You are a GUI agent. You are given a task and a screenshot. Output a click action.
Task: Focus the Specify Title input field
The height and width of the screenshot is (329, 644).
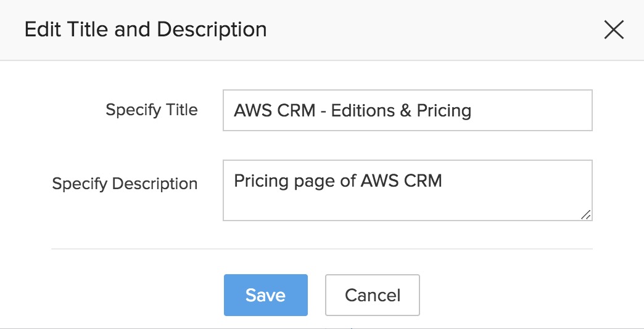(407, 110)
